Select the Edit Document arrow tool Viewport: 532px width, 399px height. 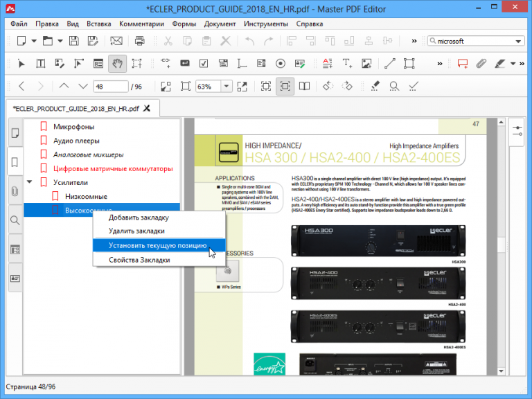(x=21, y=64)
